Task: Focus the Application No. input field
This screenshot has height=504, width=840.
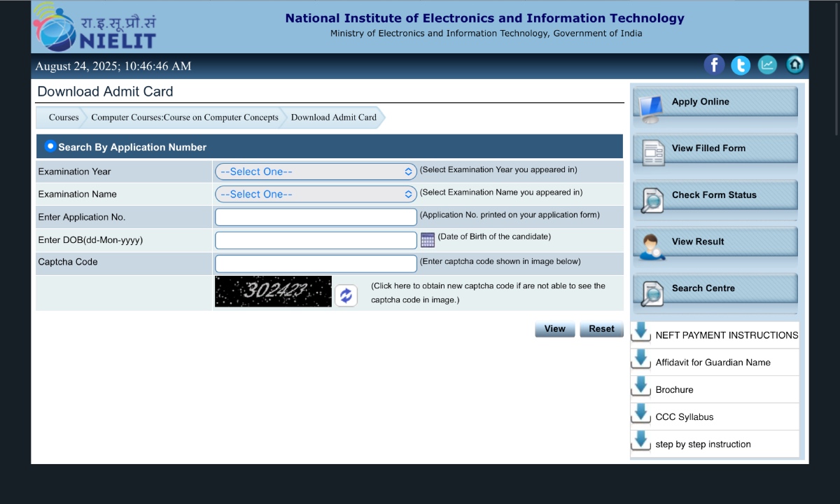Action: point(316,217)
